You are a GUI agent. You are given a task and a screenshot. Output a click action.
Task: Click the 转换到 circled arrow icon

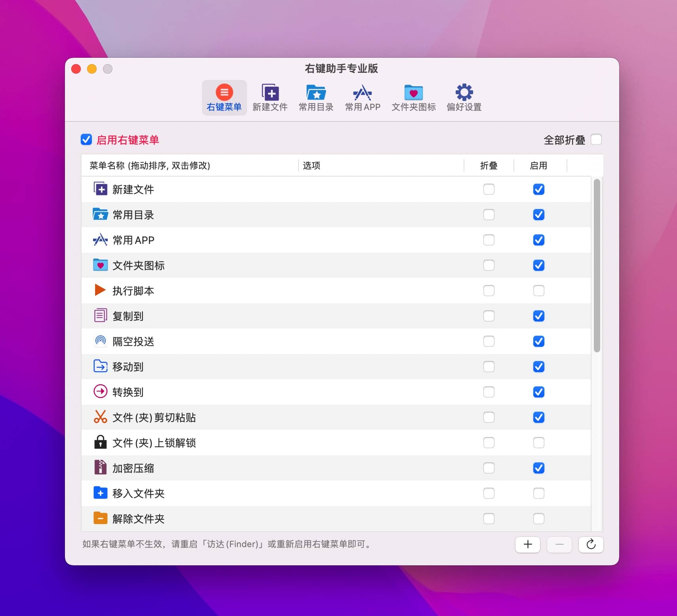(x=100, y=392)
